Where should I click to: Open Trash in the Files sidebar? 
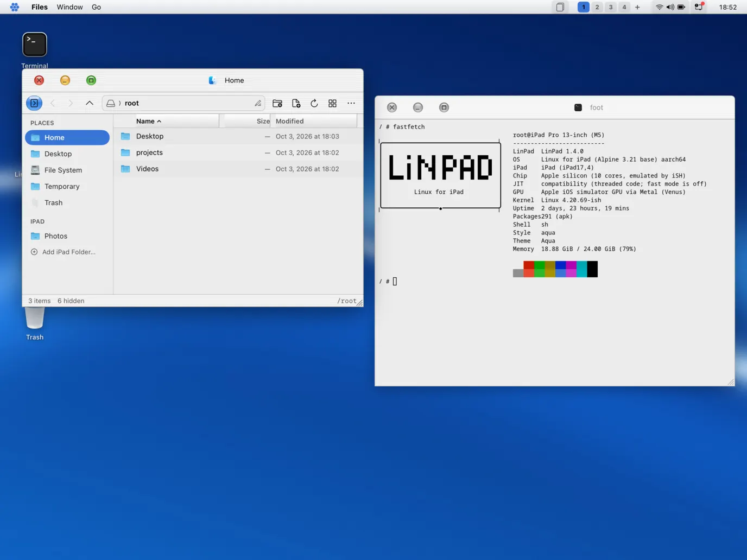[67, 202]
